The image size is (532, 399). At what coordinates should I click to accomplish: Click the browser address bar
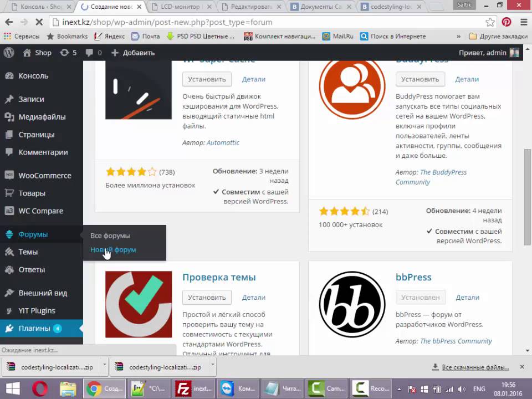click(266, 22)
